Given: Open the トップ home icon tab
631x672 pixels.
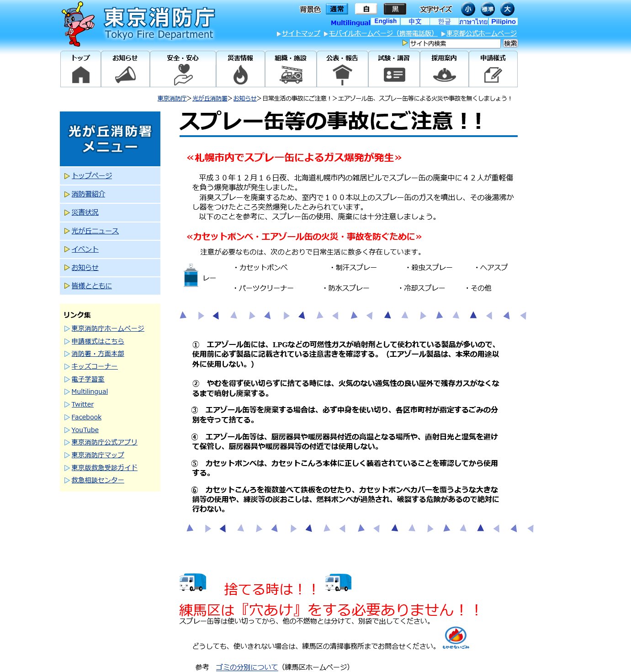Looking at the screenshot, I should (80, 69).
